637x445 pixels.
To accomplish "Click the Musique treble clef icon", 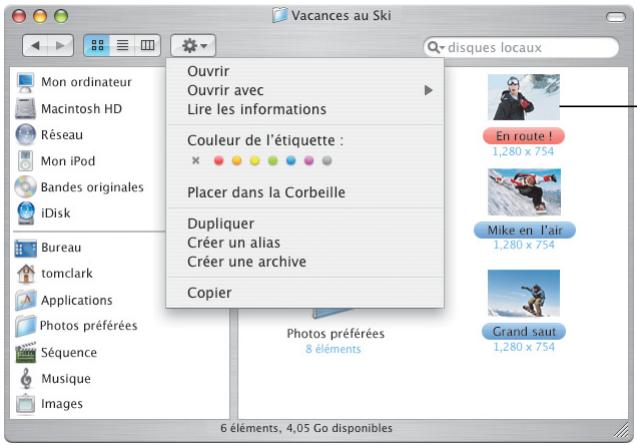I will 26,378.
